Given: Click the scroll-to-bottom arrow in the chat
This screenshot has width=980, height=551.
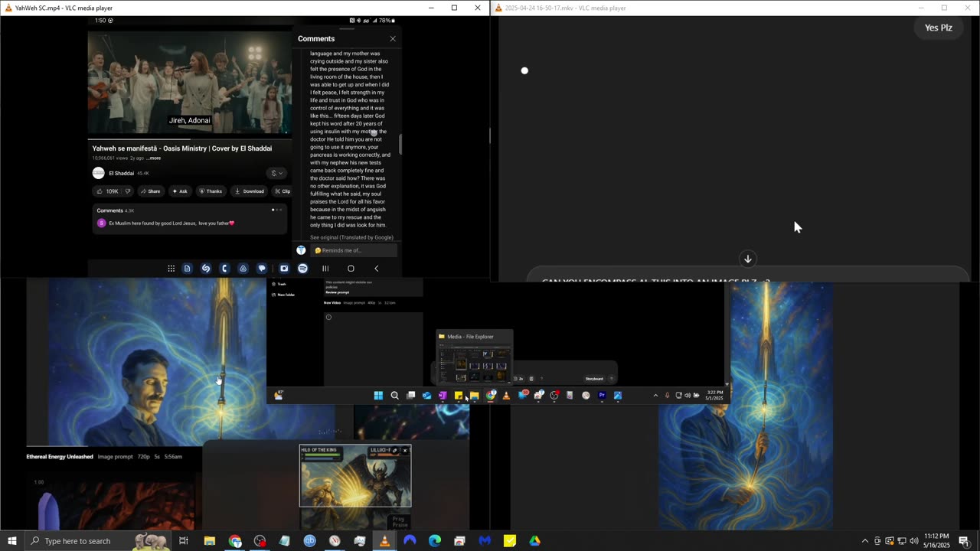Looking at the screenshot, I should pos(748,259).
